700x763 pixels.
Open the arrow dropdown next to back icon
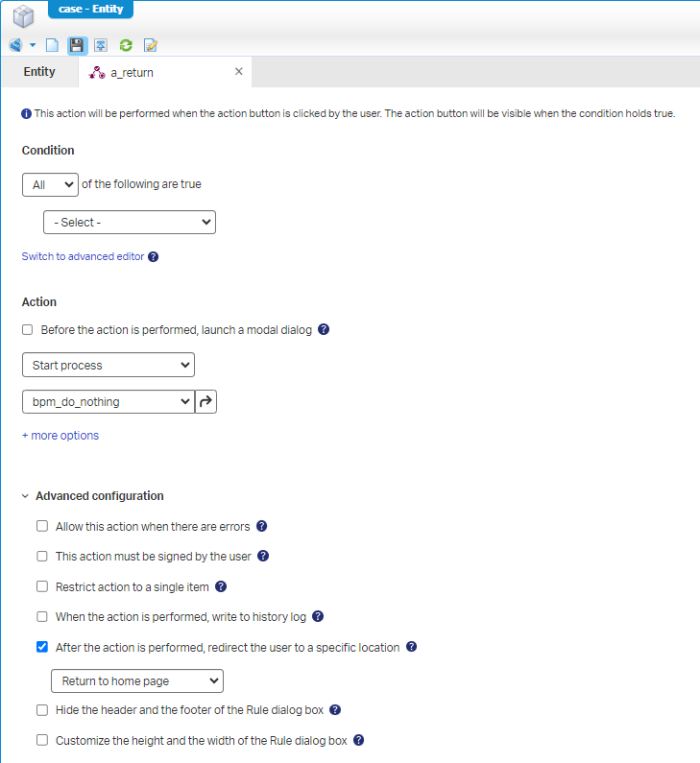pyautogui.click(x=33, y=45)
